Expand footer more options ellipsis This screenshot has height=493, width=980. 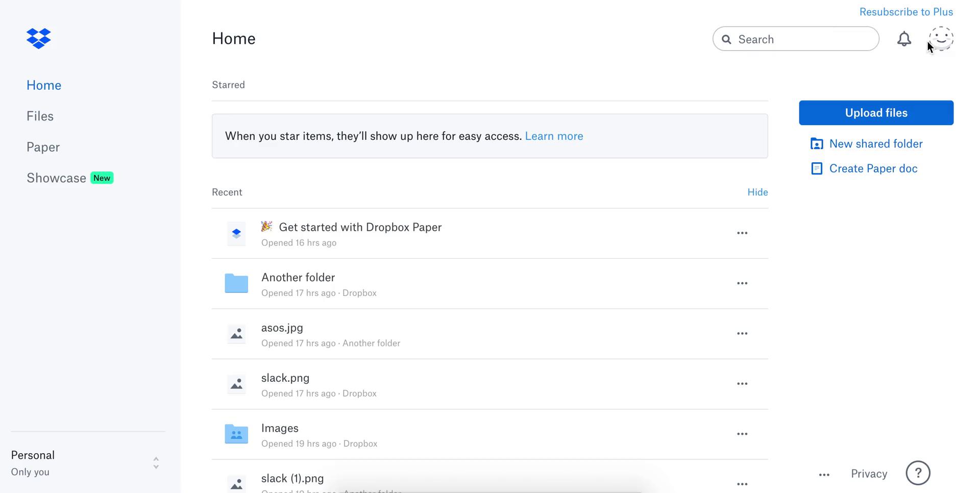824,475
